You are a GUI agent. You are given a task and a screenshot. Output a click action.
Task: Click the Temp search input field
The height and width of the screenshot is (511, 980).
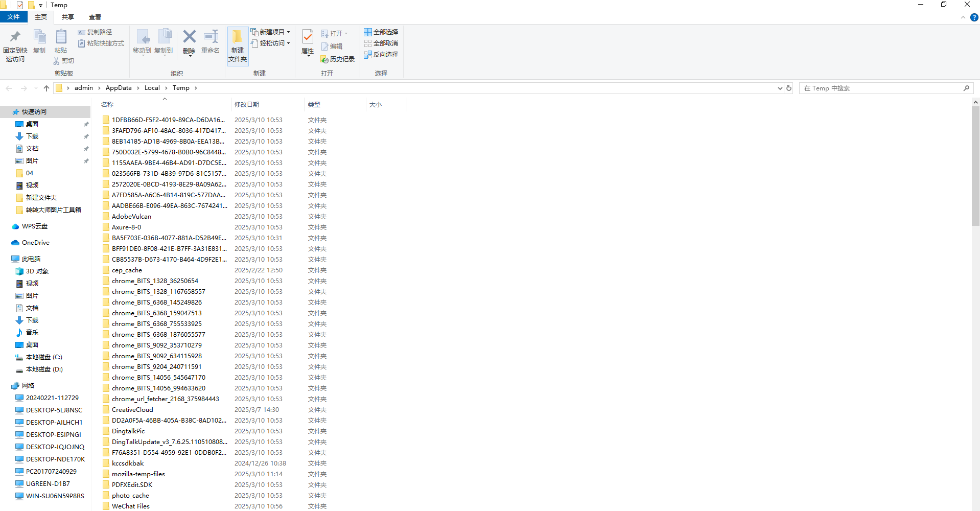tap(881, 88)
